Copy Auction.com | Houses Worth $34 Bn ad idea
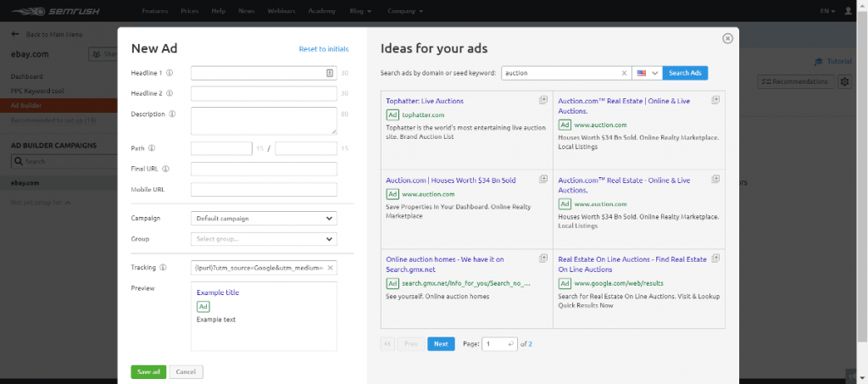 tap(543, 179)
